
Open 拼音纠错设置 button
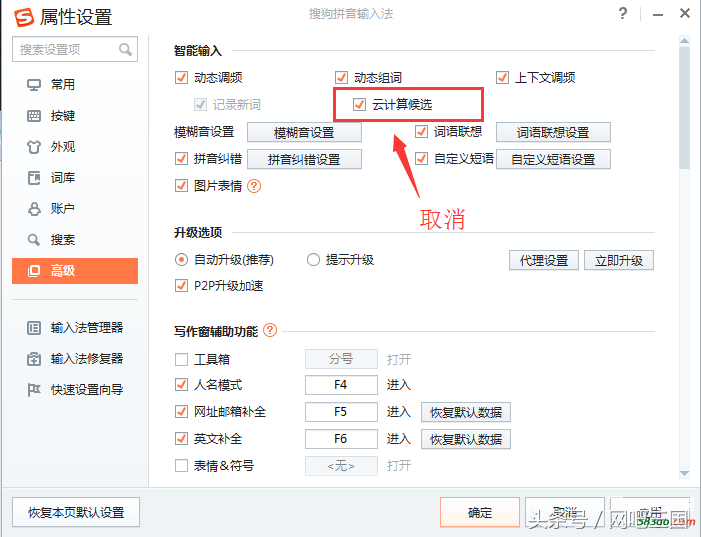click(304, 159)
